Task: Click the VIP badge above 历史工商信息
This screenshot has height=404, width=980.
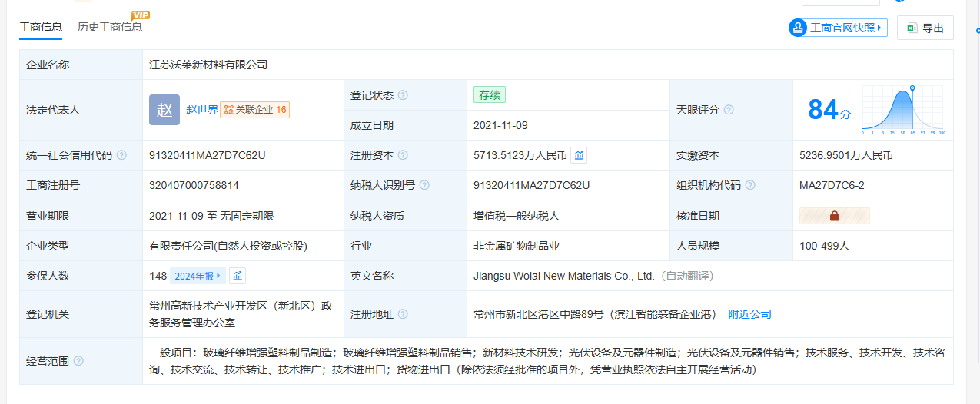Action: point(141,15)
